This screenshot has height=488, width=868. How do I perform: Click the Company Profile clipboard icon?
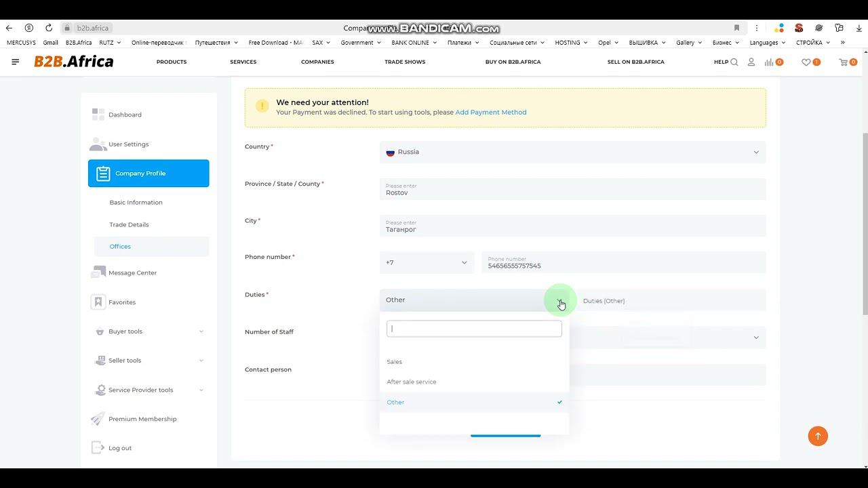point(103,174)
